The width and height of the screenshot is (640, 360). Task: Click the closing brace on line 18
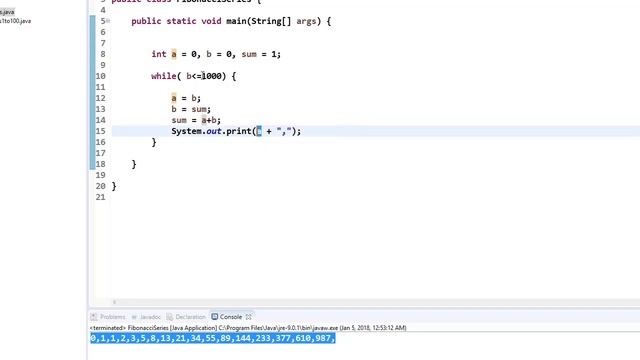134,164
